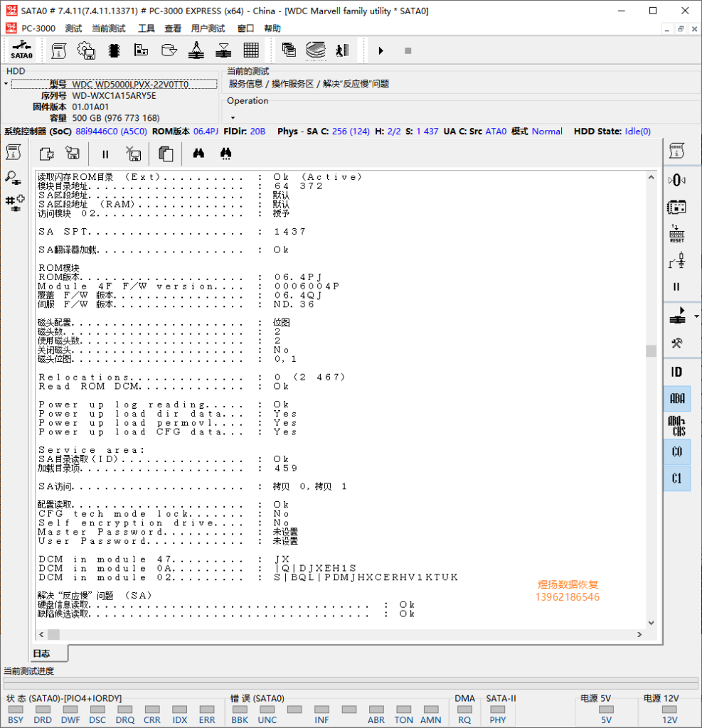Click the log horizontal scrollbar left arrow
702x728 pixels.
tap(41, 634)
